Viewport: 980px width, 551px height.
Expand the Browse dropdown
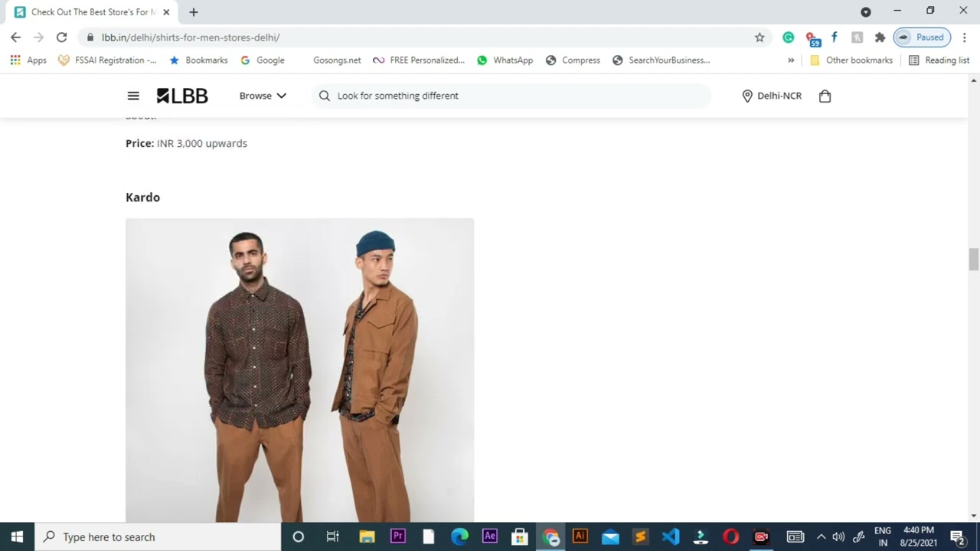263,96
